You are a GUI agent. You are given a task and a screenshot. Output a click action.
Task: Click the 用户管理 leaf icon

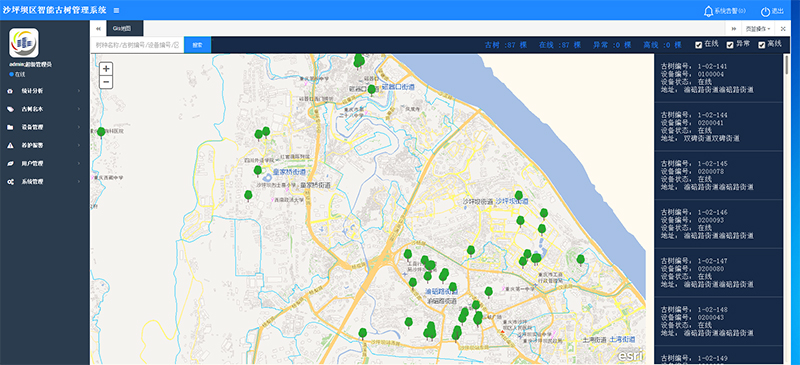[x=10, y=163]
